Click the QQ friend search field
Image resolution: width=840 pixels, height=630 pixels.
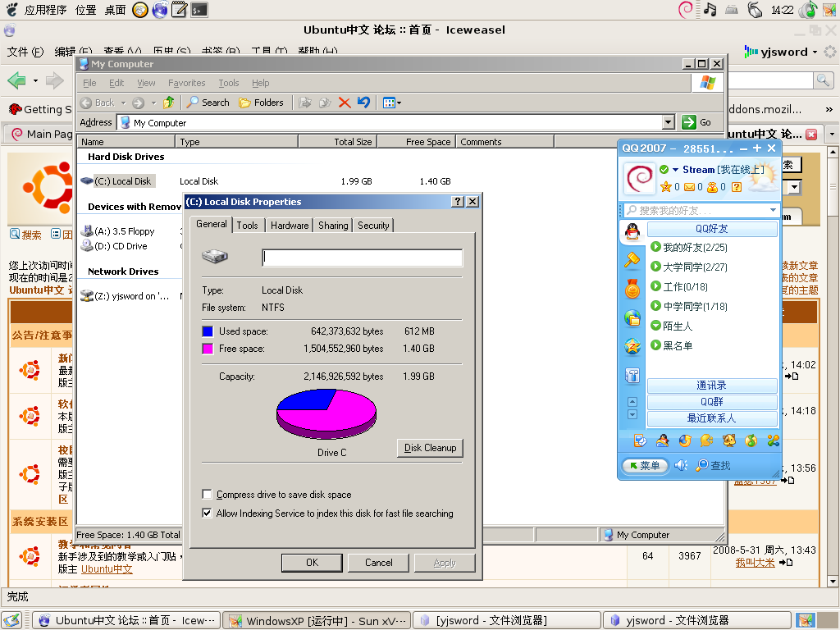pos(702,210)
